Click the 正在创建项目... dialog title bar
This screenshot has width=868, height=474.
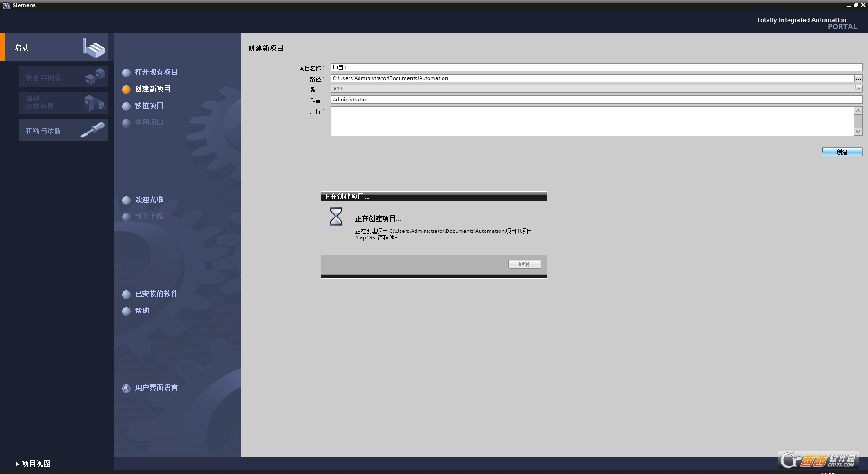pos(434,197)
